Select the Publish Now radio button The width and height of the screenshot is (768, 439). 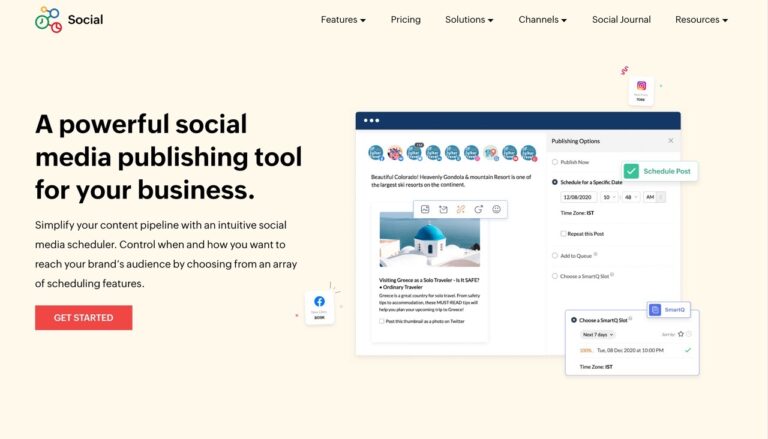tap(555, 162)
